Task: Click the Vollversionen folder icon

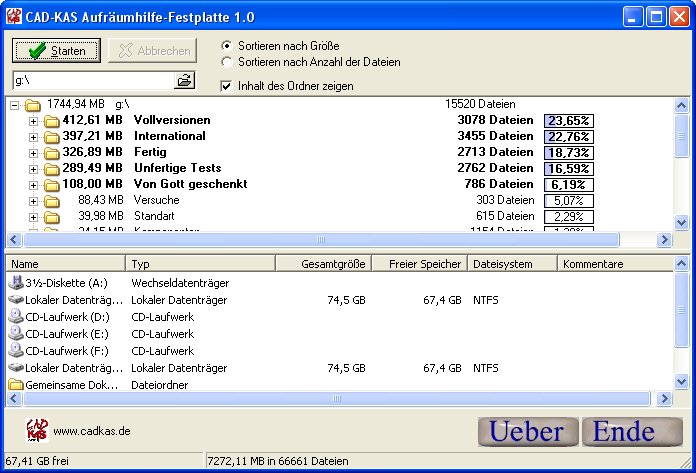Action: coord(53,121)
